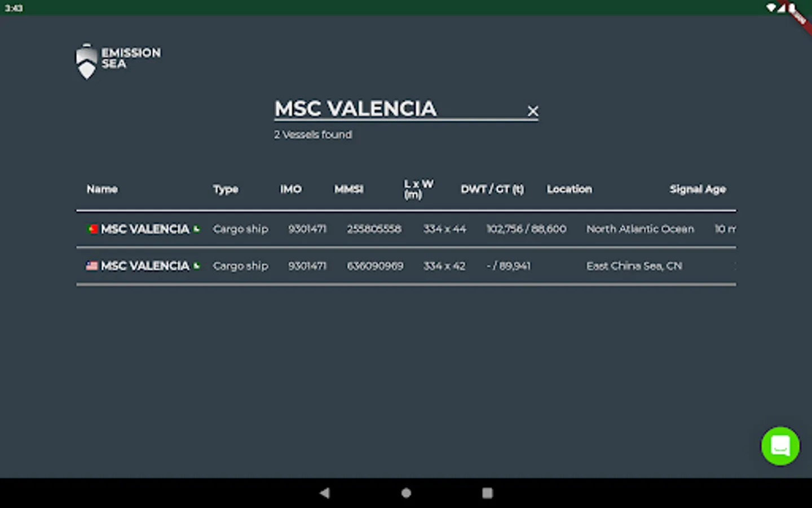The height and width of the screenshot is (508, 812).
Task: Click the - / 89,941 tonnage cell
Action: (509, 266)
